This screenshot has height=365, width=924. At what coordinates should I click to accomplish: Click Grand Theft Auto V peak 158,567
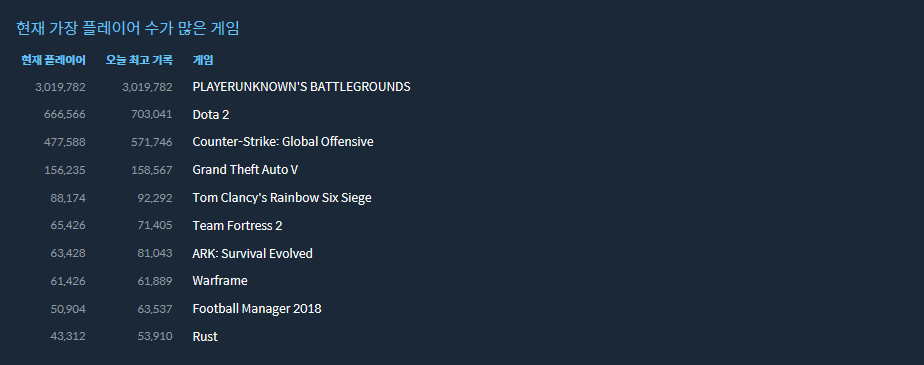click(151, 170)
